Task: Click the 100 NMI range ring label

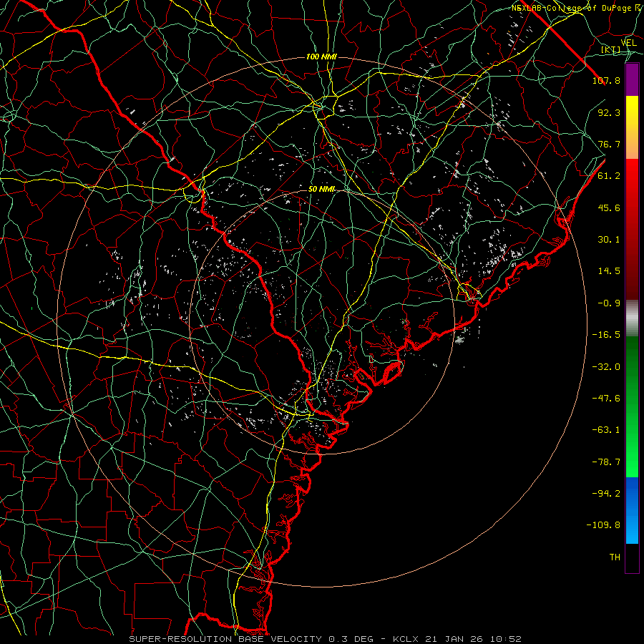Action: click(x=321, y=57)
